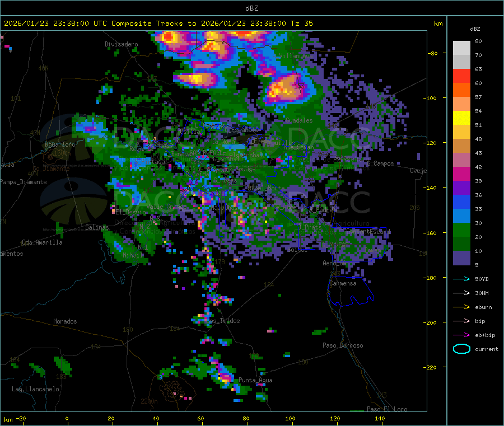Image resolution: width=504 pixels, height=426 pixels.
Task: Pick the magenta 39-42 dBZ swatch
Action: pos(461,174)
